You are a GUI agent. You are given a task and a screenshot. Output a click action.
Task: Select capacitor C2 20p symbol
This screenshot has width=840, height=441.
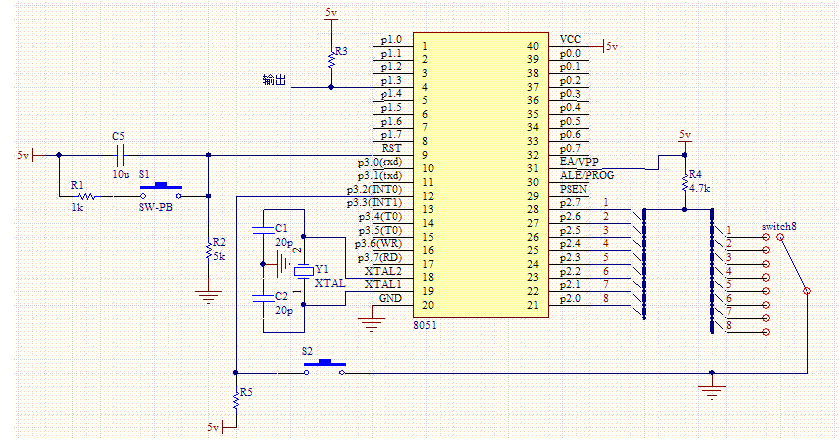(263, 297)
